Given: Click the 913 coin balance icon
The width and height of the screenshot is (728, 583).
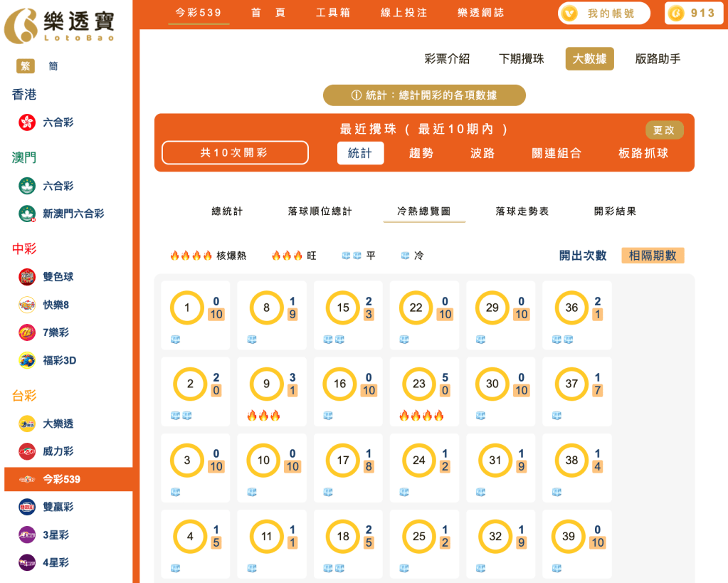Looking at the screenshot, I should (x=676, y=12).
